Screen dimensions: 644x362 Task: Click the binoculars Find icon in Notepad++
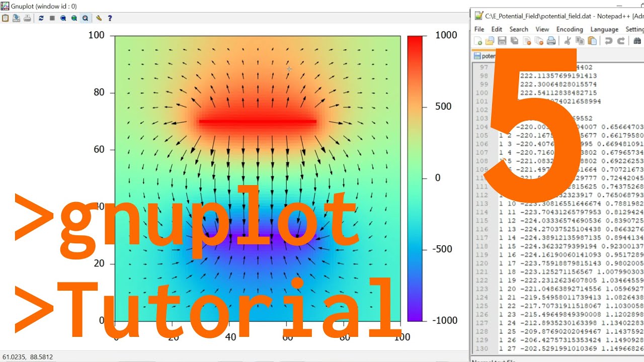[x=637, y=41]
